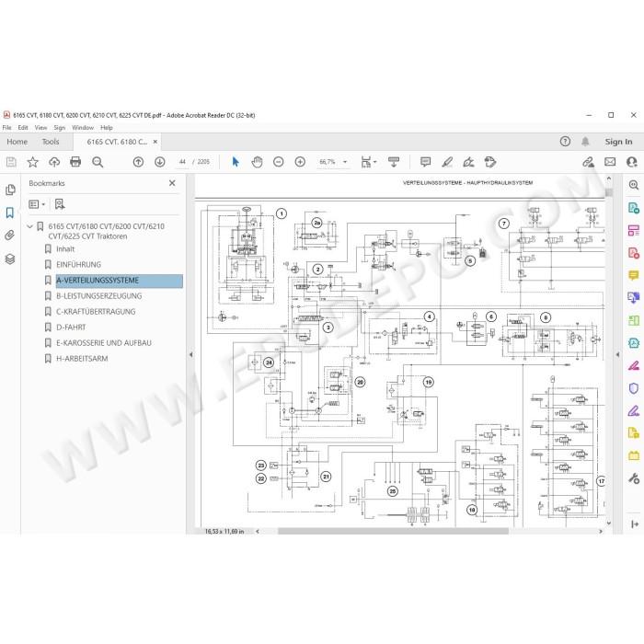The width and height of the screenshot is (644, 644).
Task: Open the D-FAHRT bookmark
Action: click(x=71, y=327)
